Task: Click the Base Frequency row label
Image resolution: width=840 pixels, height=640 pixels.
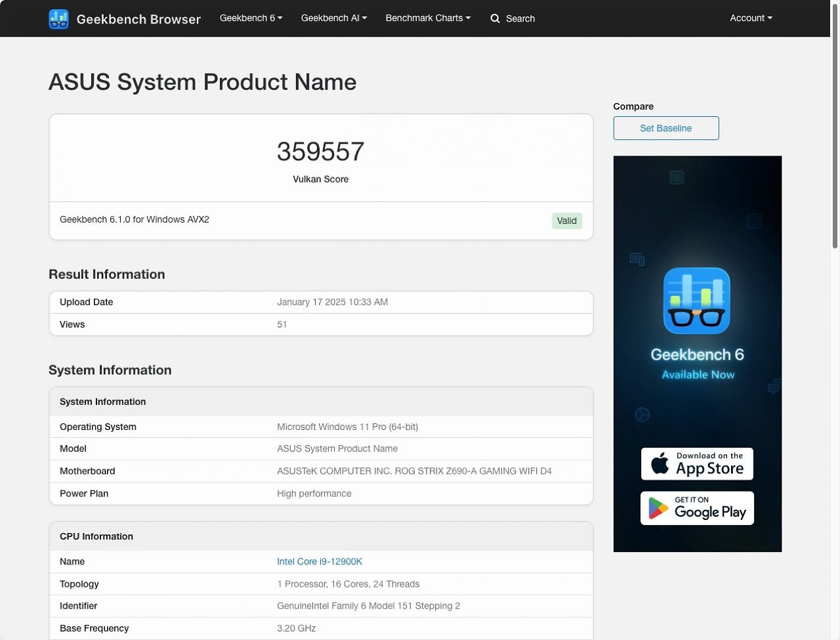Action: (94, 628)
